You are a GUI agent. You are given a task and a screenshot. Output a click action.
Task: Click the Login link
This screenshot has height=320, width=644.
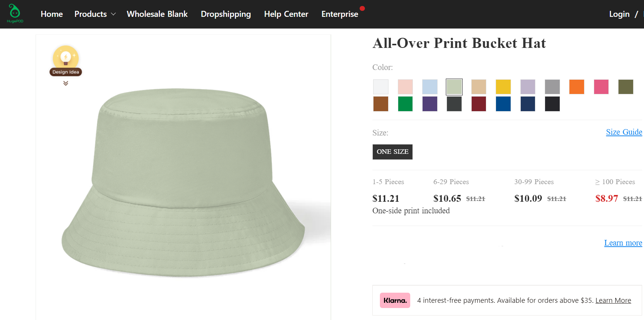(x=619, y=14)
